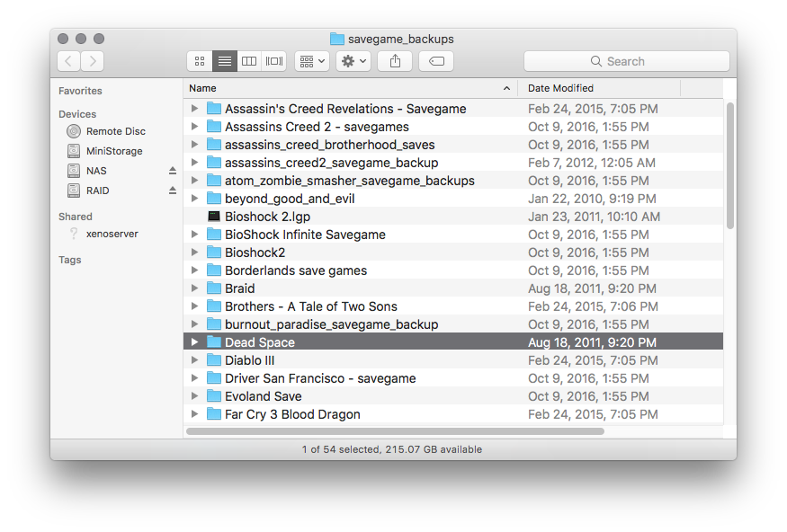Eject the NAS device
787x532 pixels.
pyautogui.click(x=173, y=171)
